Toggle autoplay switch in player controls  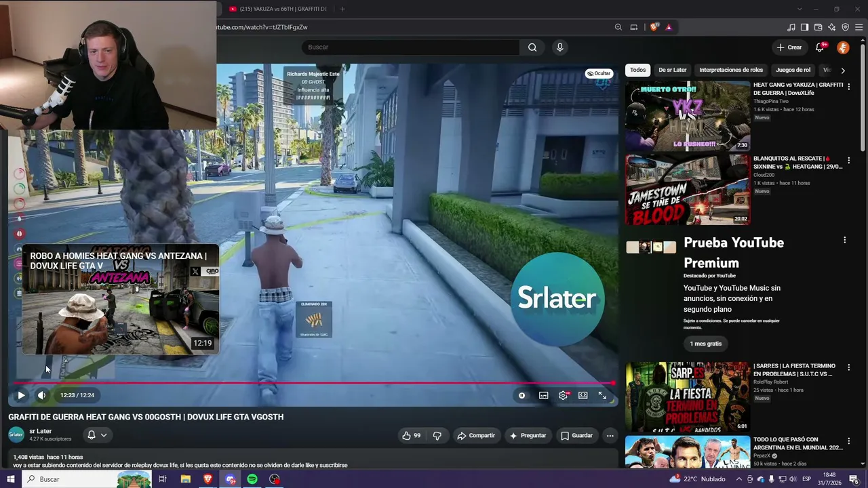tap(521, 395)
